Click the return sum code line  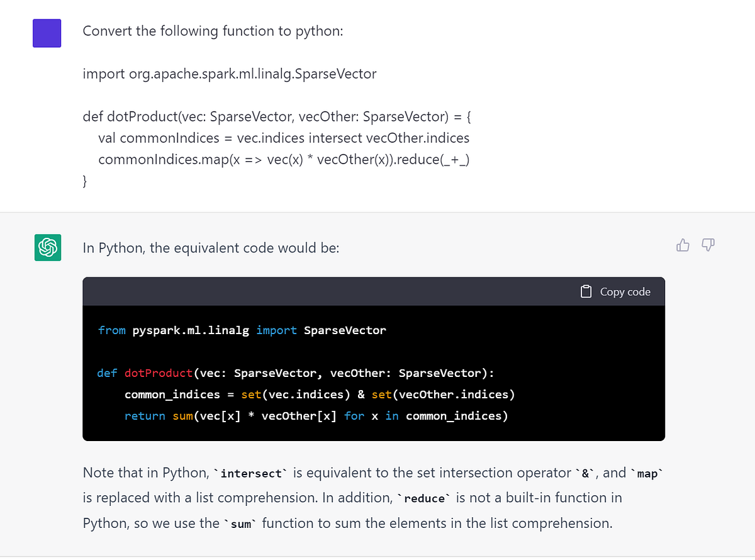[316, 416]
